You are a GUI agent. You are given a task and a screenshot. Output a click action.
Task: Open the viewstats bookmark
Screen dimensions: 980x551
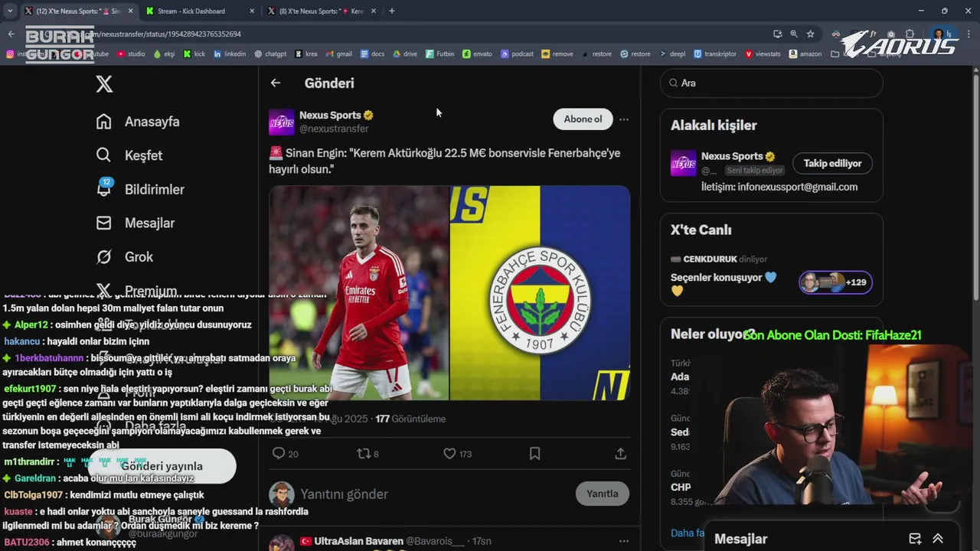(x=762, y=54)
